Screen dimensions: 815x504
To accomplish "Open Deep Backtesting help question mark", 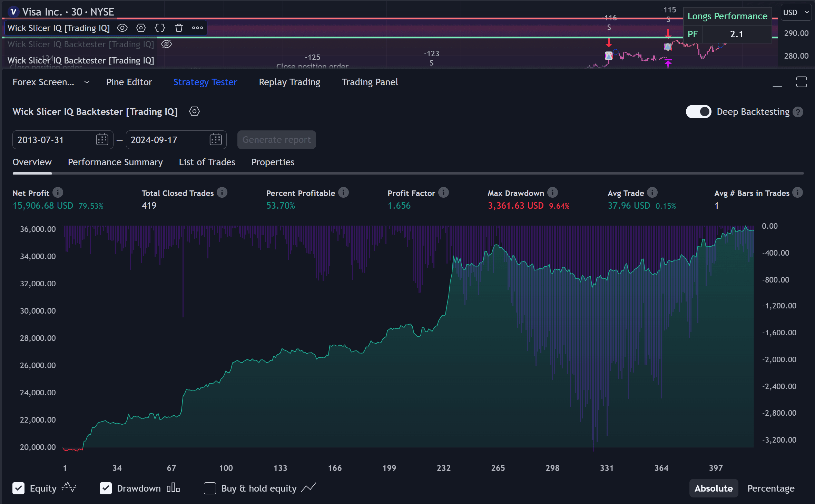I will tap(798, 112).
